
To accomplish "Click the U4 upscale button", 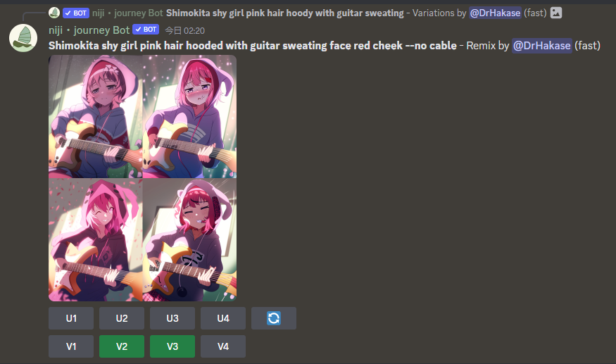I will coord(223,318).
